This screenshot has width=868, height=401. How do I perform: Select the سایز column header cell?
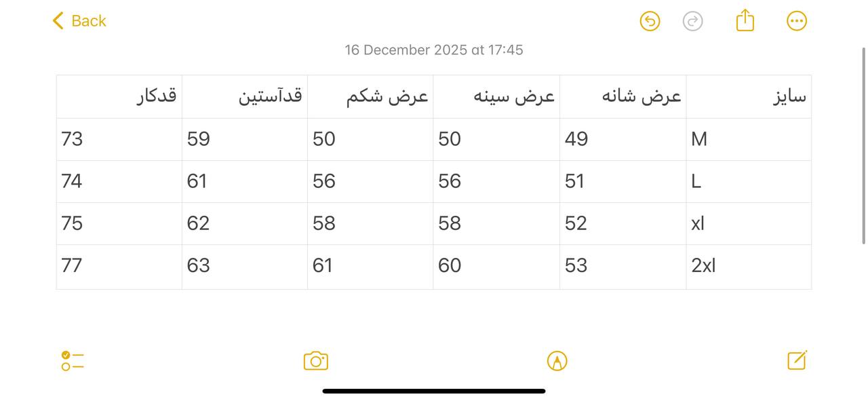[x=749, y=96]
